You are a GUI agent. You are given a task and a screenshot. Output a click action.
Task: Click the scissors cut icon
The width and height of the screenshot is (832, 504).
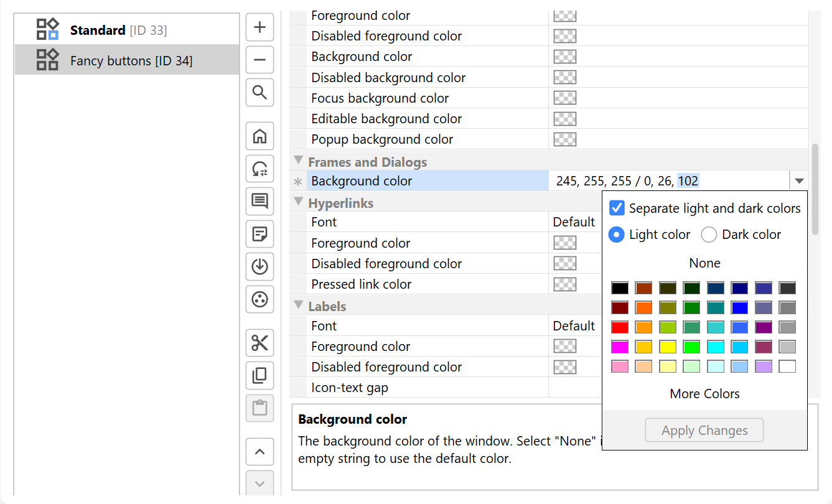[260, 343]
